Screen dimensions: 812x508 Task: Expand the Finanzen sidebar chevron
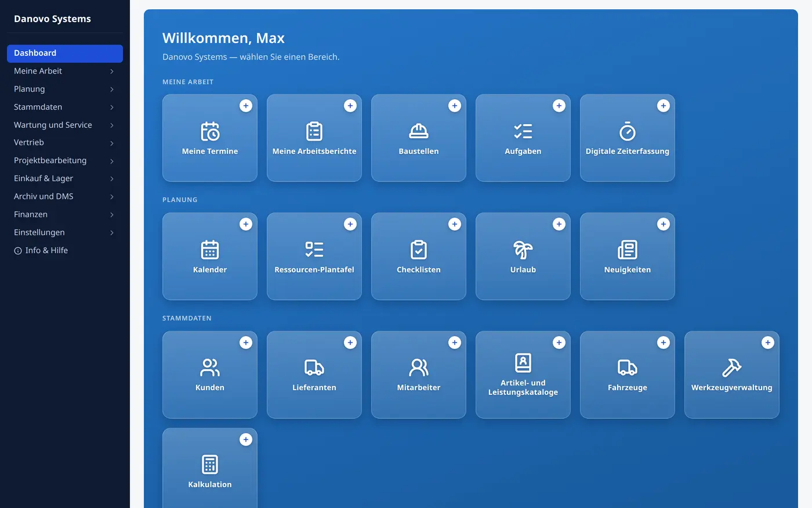coord(112,215)
